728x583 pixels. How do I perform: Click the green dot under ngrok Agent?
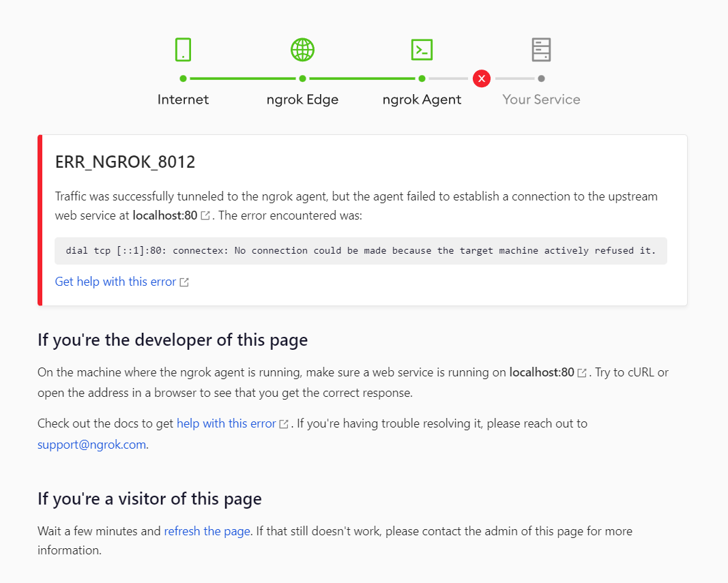tap(422, 78)
